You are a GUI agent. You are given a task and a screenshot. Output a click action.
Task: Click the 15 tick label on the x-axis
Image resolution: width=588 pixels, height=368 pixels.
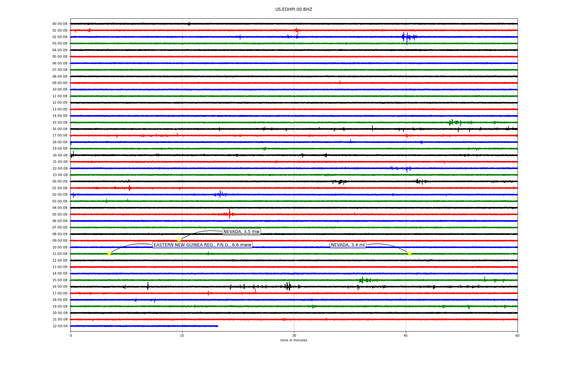(182, 335)
